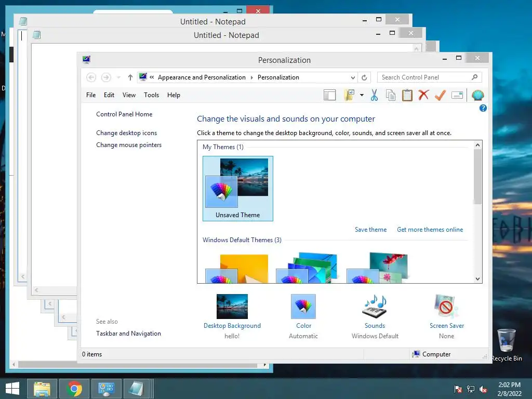Open the Sounds settings icon
Viewport: 532px width, 399px height.
pyautogui.click(x=375, y=307)
